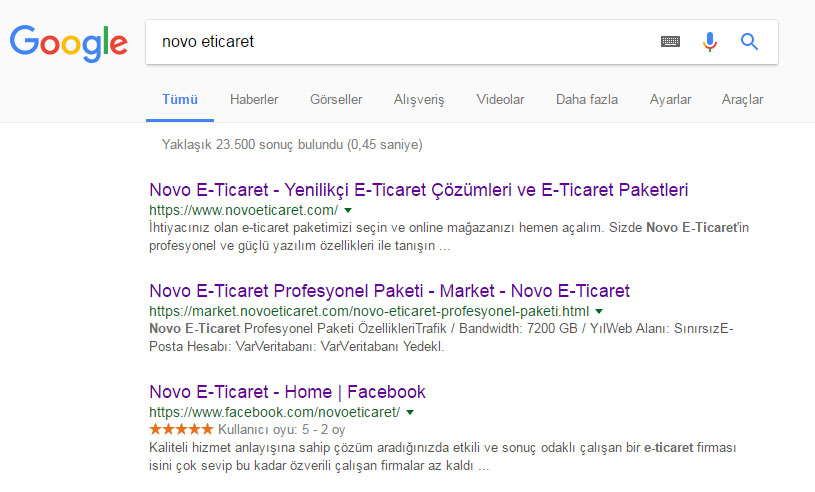Open Araçlar search tools
Image resolution: width=815 pixels, height=492 pixels.
click(742, 100)
